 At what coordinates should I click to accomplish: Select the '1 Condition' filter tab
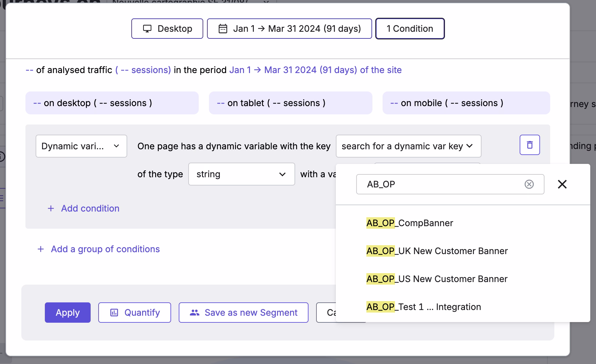tap(410, 29)
